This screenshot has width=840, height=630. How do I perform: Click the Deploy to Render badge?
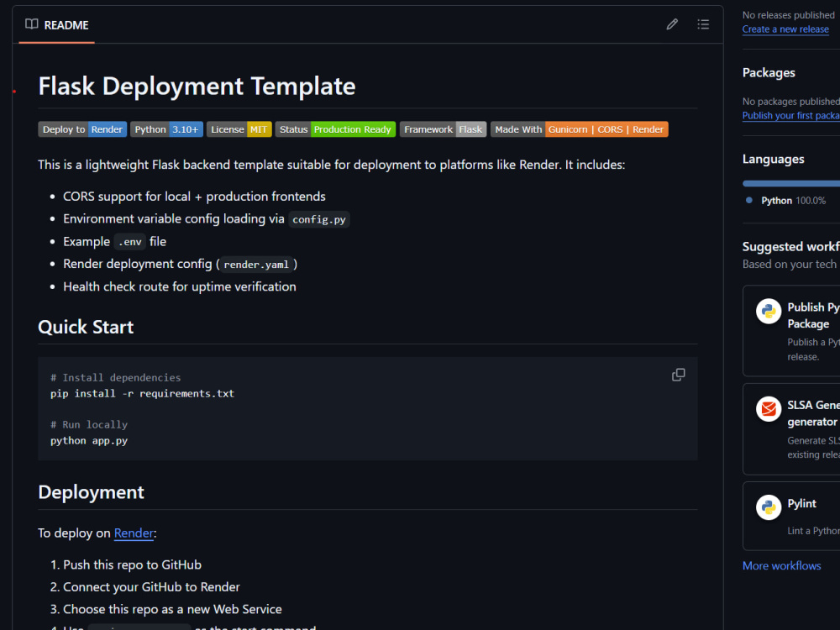pyautogui.click(x=81, y=129)
